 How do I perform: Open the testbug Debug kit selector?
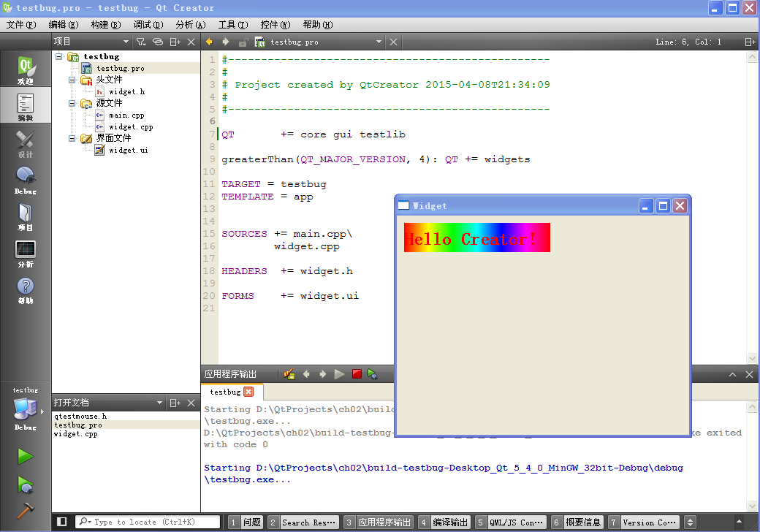[25, 408]
